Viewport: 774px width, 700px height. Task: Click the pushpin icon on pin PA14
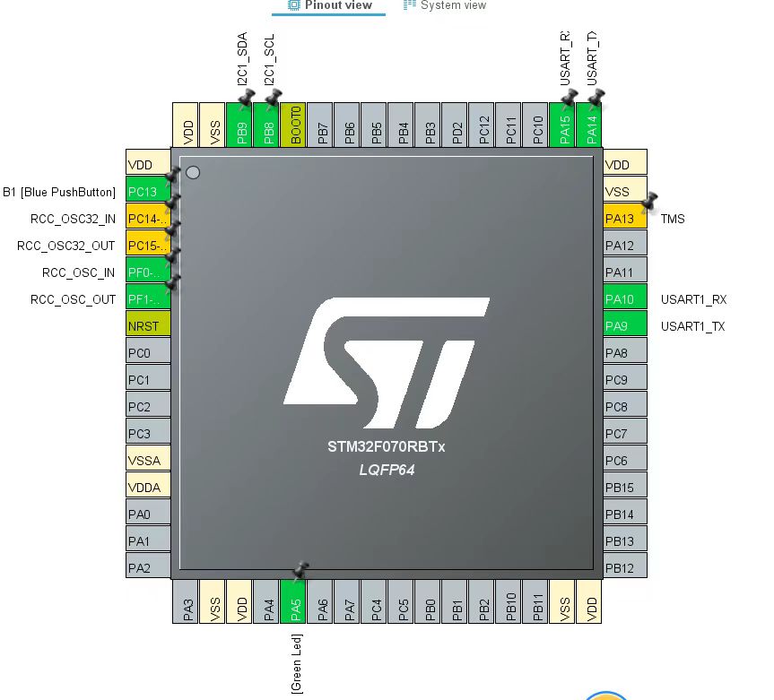[596, 98]
